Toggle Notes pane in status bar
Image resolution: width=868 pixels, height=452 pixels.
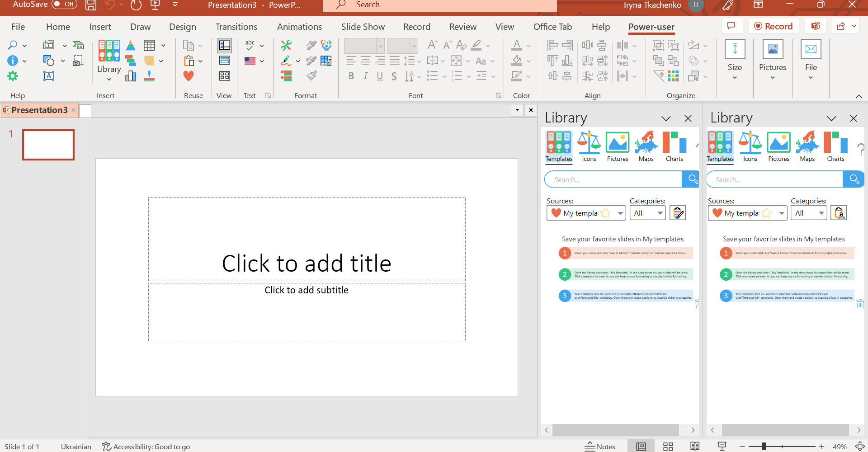coord(600,447)
